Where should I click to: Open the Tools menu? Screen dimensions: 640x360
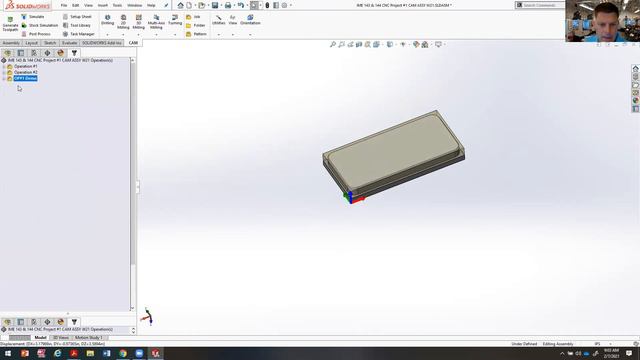point(117,5)
